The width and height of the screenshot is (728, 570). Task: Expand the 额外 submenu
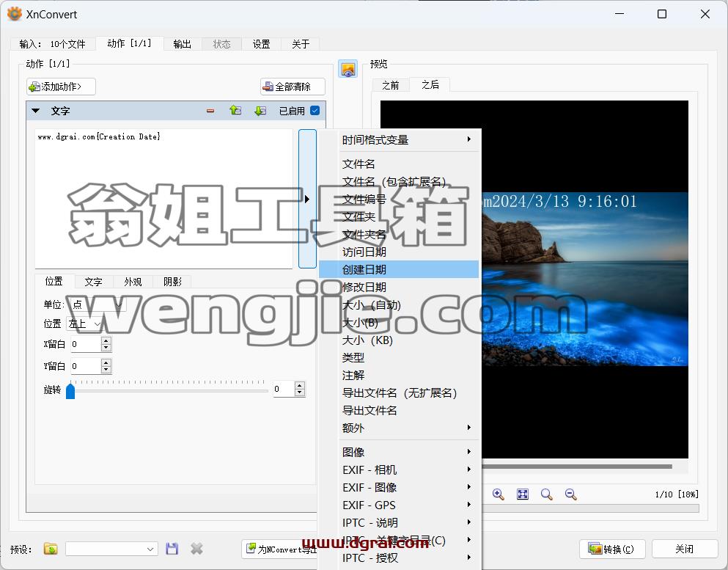click(x=399, y=428)
